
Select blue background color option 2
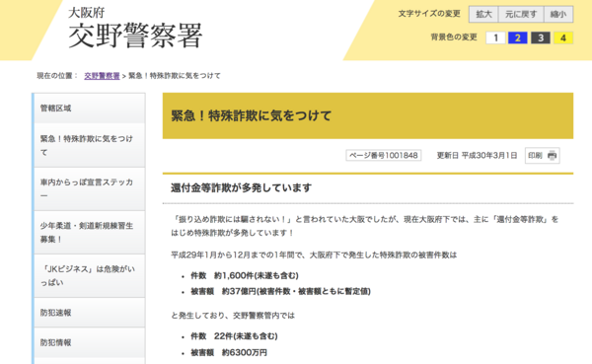(x=518, y=37)
